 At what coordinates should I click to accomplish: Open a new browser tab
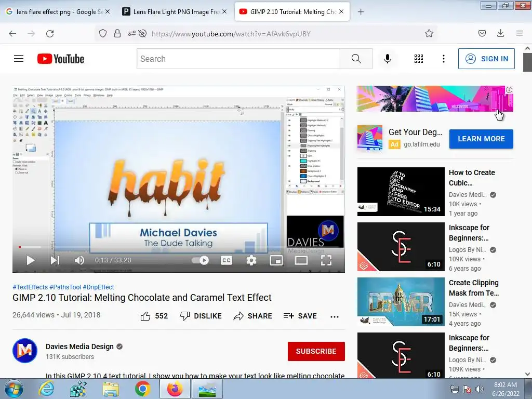coord(361,12)
